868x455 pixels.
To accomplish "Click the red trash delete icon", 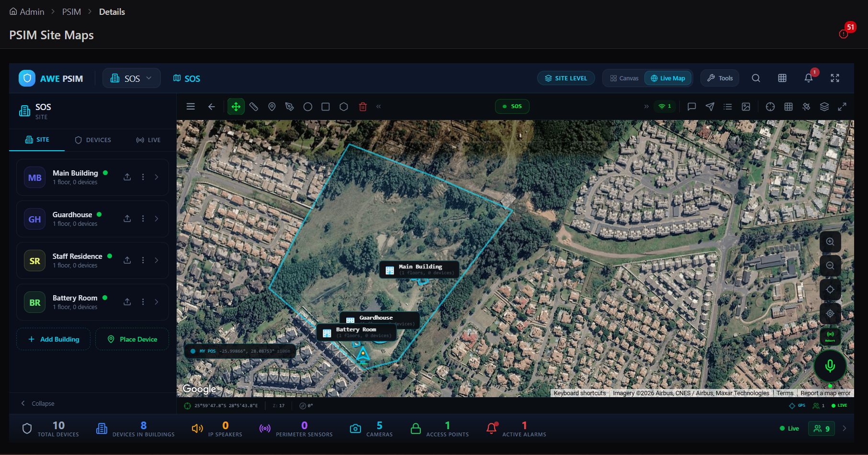I will [x=363, y=107].
